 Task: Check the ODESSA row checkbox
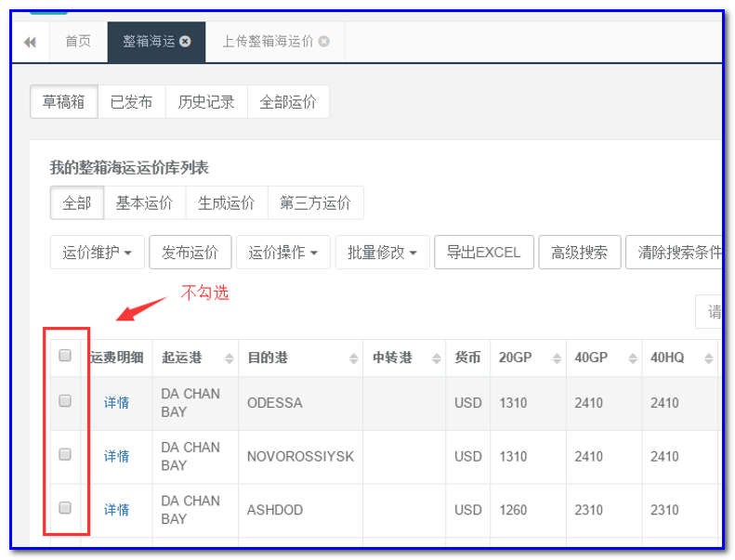[65, 400]
